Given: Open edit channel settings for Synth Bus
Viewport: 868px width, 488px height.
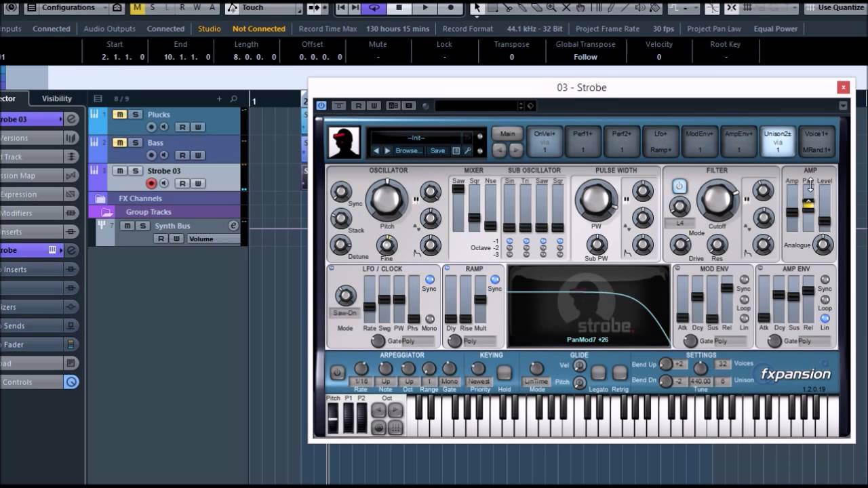Looking at the screenshot, I should coord(233,226).
